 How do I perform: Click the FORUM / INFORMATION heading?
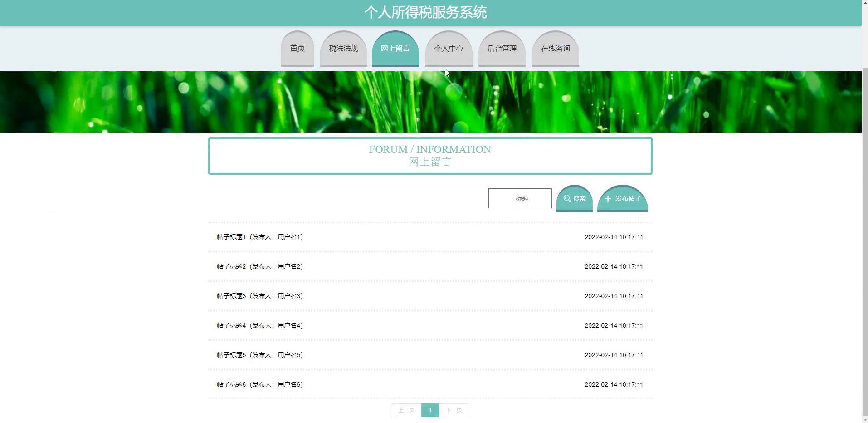click(430, 149)
